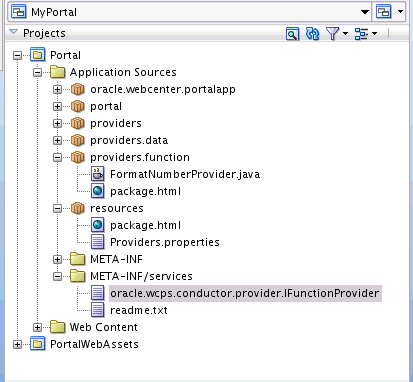Select the Portal project label
The height and width of the screenshot is (382, 413).
[x=65, y=55]
